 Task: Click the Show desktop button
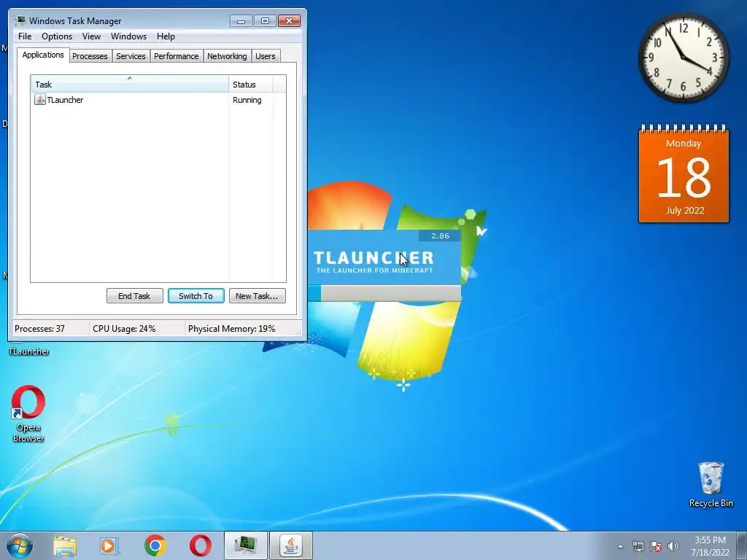tap(742, 545)
